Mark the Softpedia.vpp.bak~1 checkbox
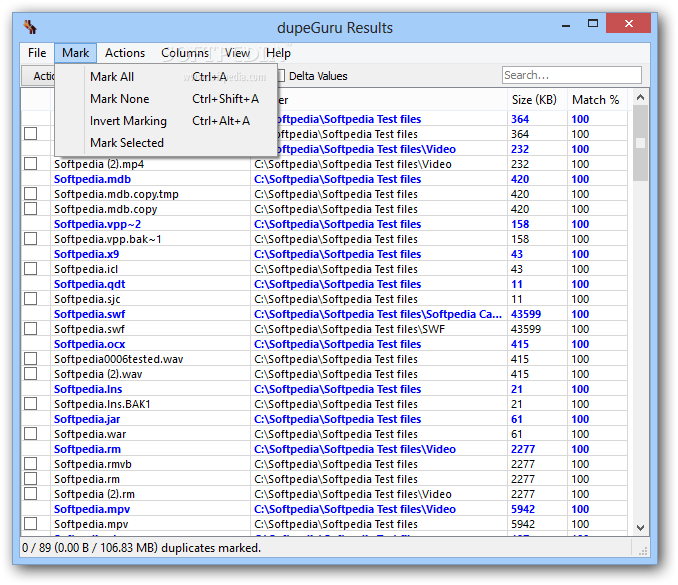678x585 pixels. (30, 239)
